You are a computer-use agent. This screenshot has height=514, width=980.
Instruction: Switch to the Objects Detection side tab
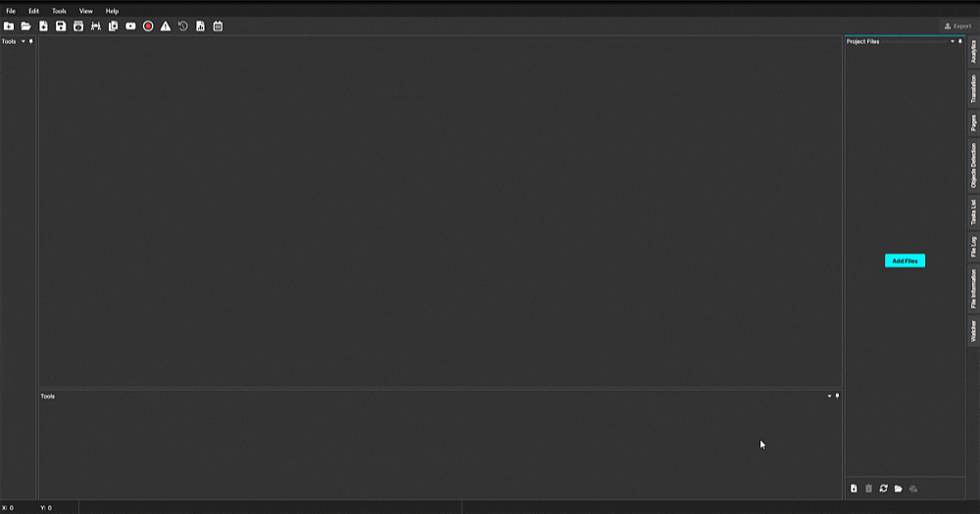tap(973, 165)
